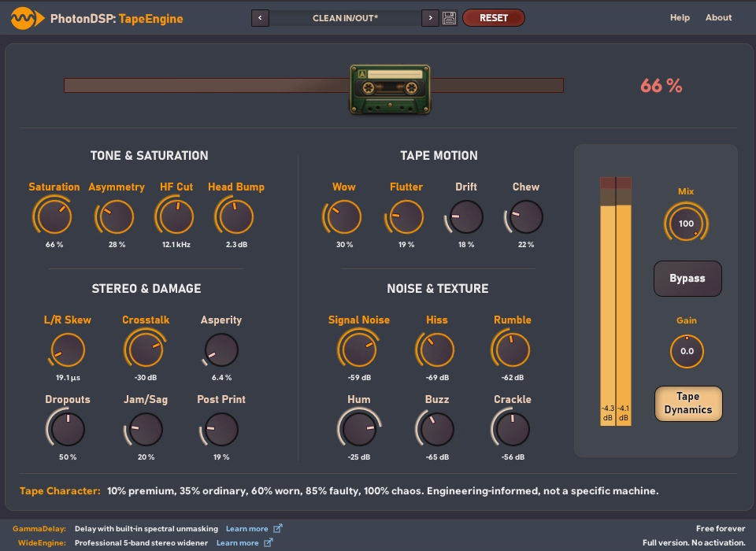Click the Hum knob

point(359,430)
